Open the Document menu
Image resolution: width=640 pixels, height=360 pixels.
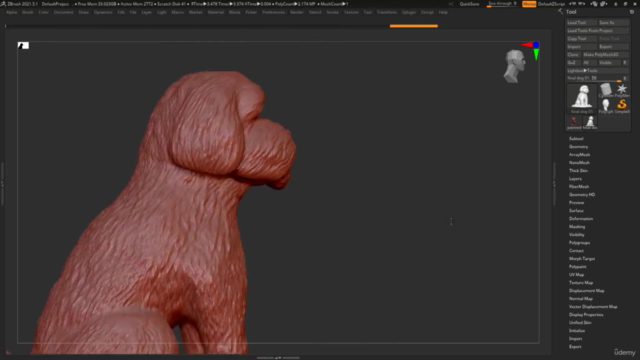click(63, 12)
